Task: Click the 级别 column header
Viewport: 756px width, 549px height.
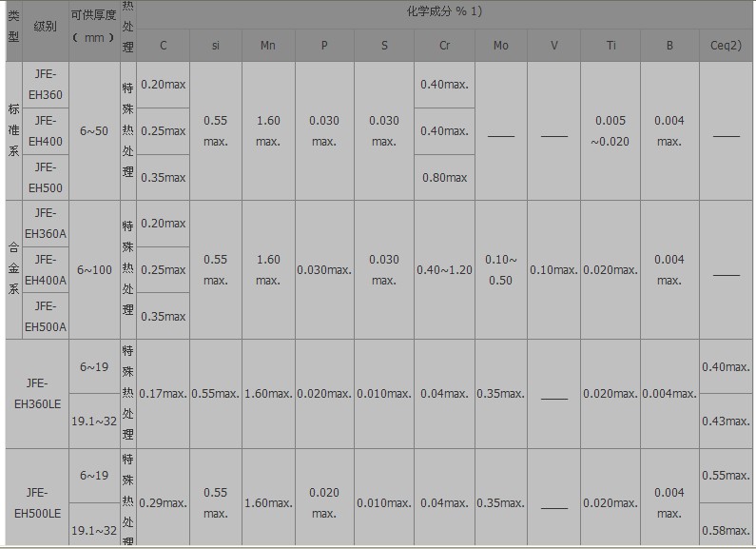Action: tap(46, 27)
